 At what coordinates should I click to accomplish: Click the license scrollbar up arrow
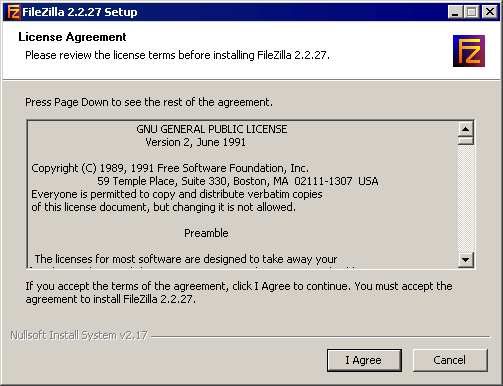466,129
